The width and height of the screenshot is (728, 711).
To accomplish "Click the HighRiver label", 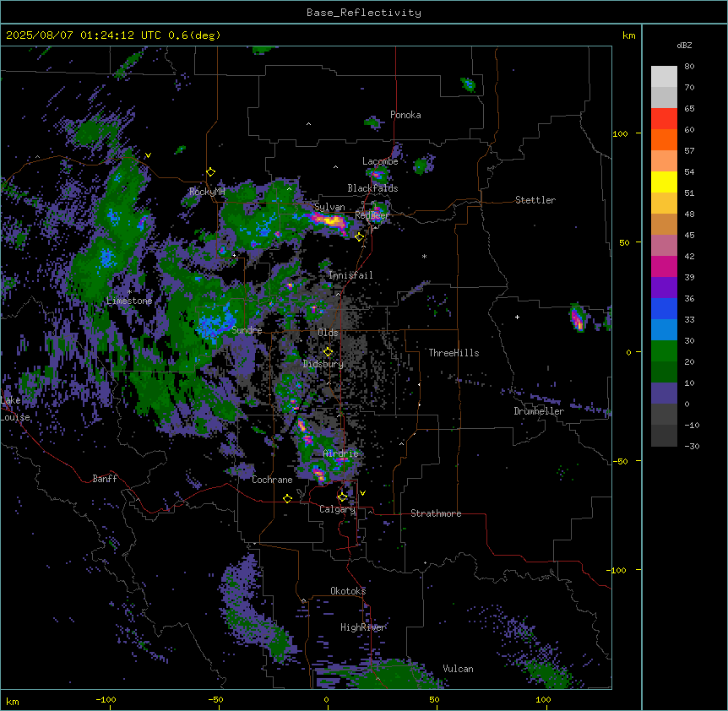I will point(363,627).
